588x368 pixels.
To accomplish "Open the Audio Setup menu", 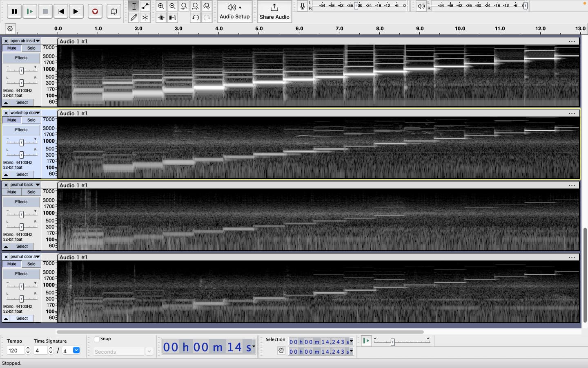I will click(x=234, y=11).
